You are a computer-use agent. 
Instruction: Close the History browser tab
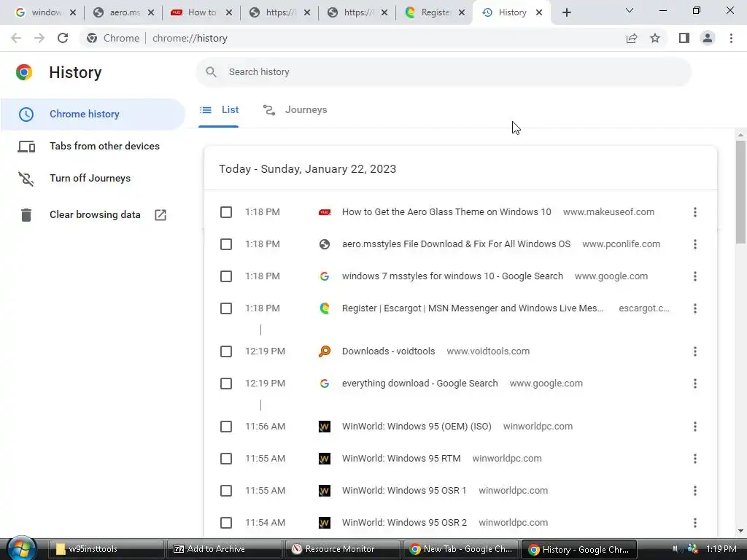tap(539, 12)
